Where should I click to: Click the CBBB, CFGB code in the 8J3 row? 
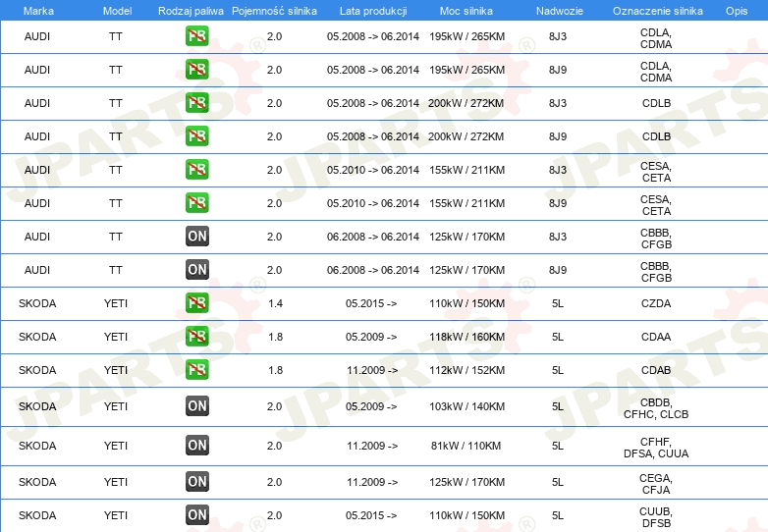(656, 239)
